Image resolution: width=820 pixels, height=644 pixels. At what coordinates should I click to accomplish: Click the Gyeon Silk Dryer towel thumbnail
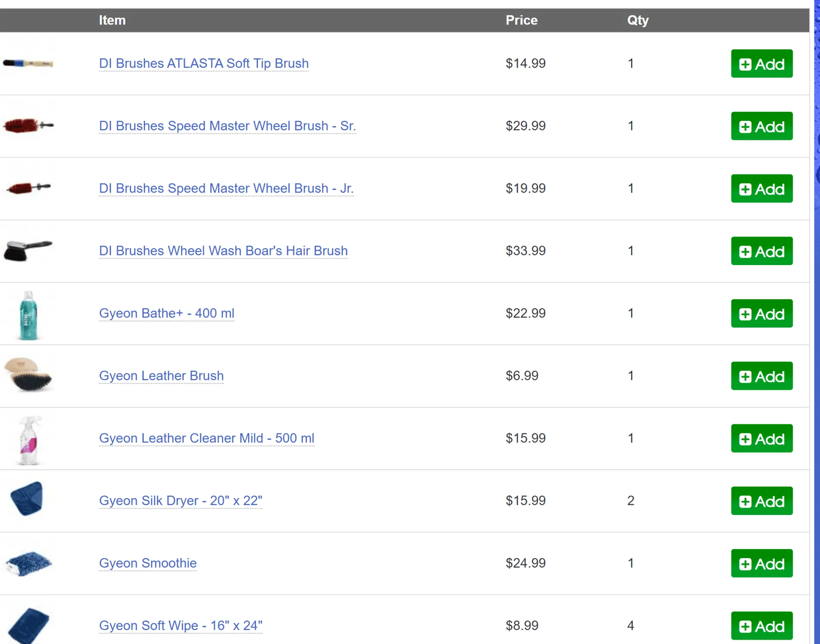click(x=27, y=499)
